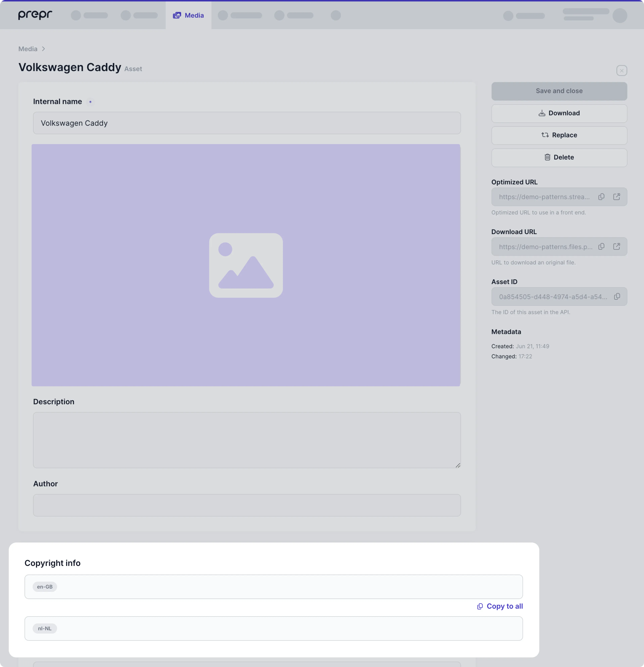Click the Changed time 17:22
Viewport: 644px width, 667px height.
pyautogui.click(x=525, y=356)
